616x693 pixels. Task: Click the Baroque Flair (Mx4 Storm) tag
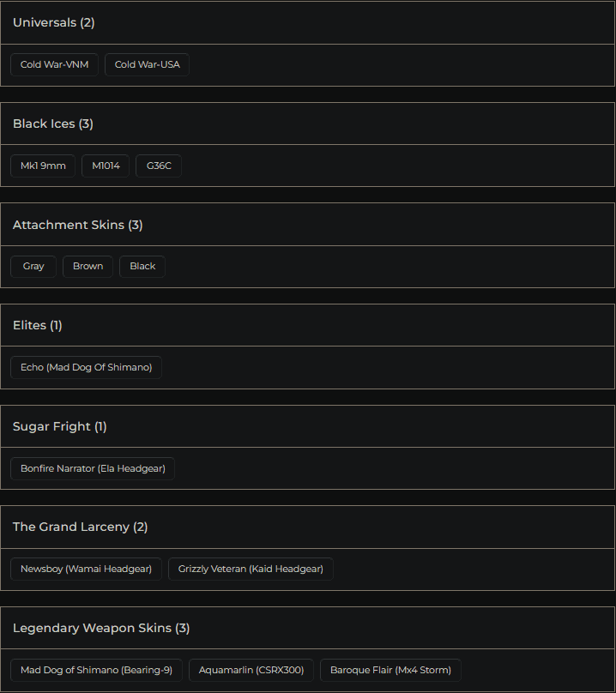pos(390,670)
